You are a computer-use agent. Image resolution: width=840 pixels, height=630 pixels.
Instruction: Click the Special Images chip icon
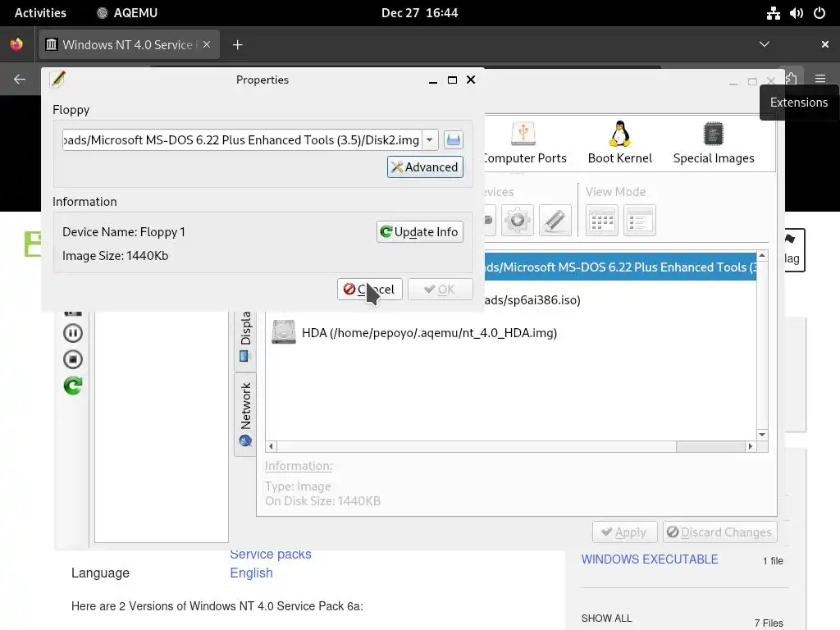tap(714, 134)
